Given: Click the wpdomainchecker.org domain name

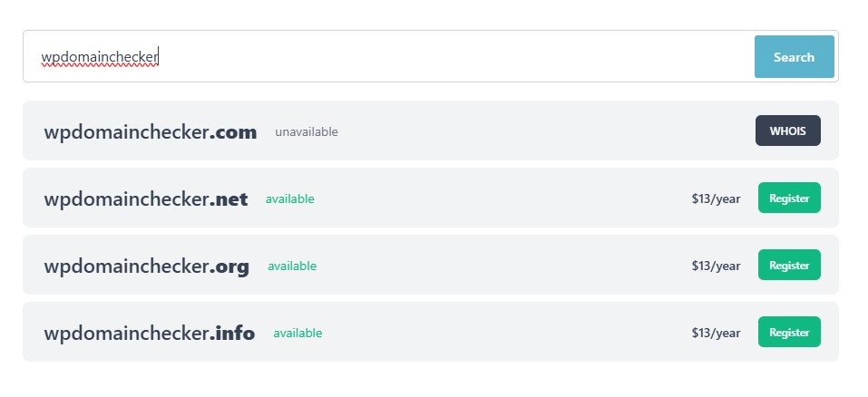Looking at the screenshot, I should coord(146,266).
